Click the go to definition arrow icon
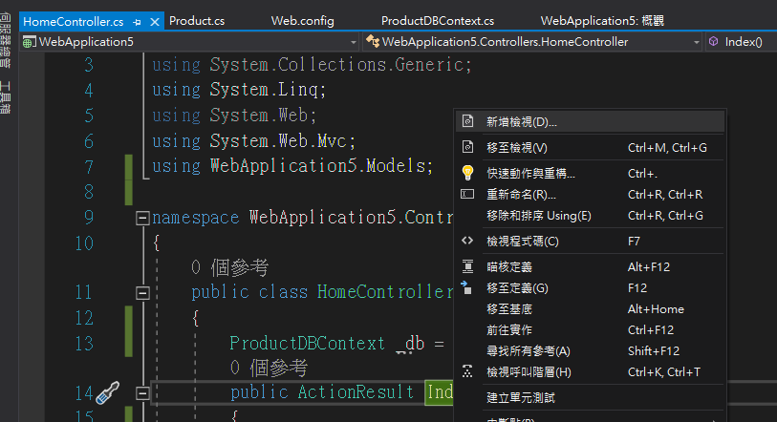Screen dimensions: 777x422 pyautogui.click(x=467, y=288)
